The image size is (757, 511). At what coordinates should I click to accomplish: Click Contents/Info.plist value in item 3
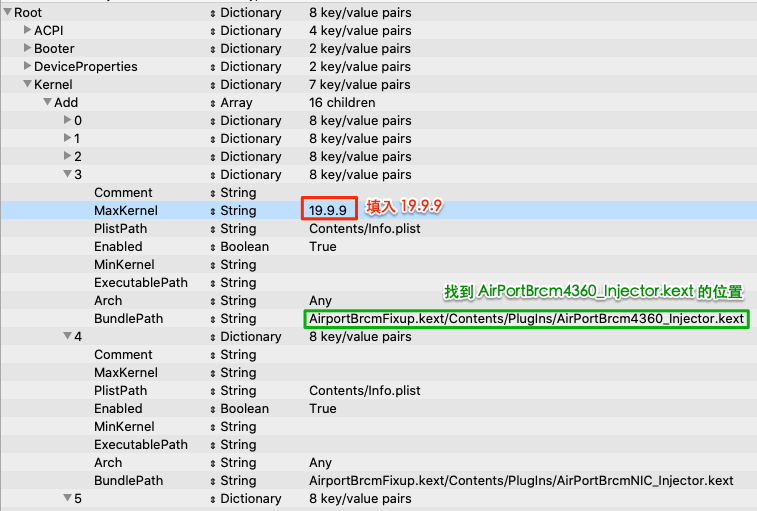point(365,228)
